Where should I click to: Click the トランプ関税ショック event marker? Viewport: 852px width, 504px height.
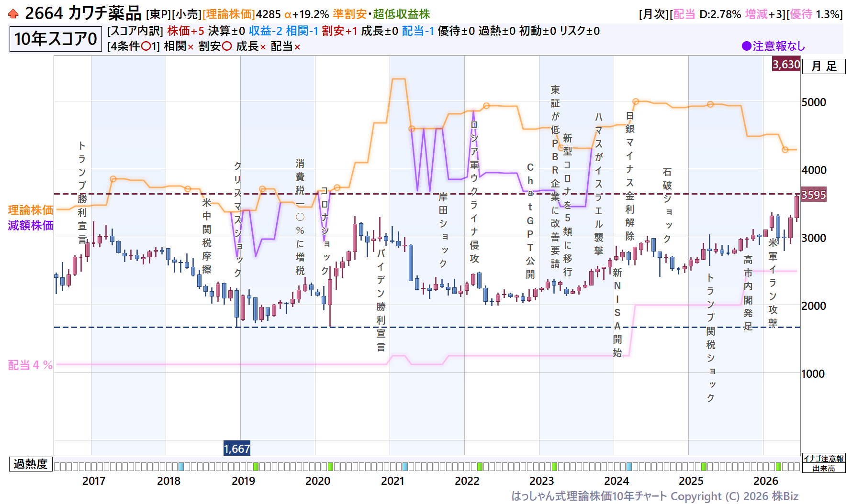pyautogui.click(x=711, y=338)
